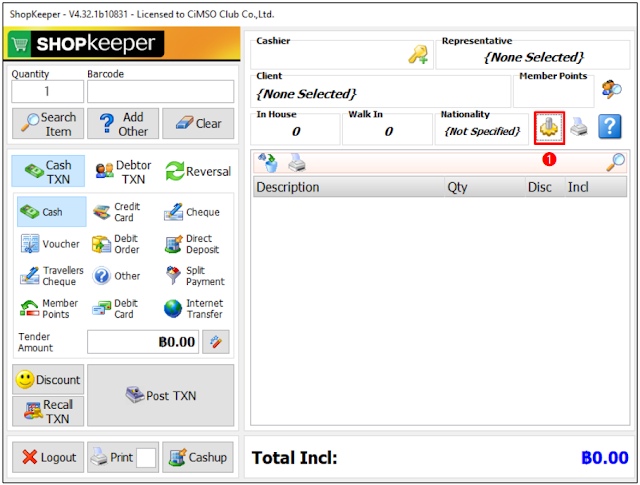The height and width of the screenshot is (485, 640).
Task: Click the Representative field
Action: coord(533,55)
